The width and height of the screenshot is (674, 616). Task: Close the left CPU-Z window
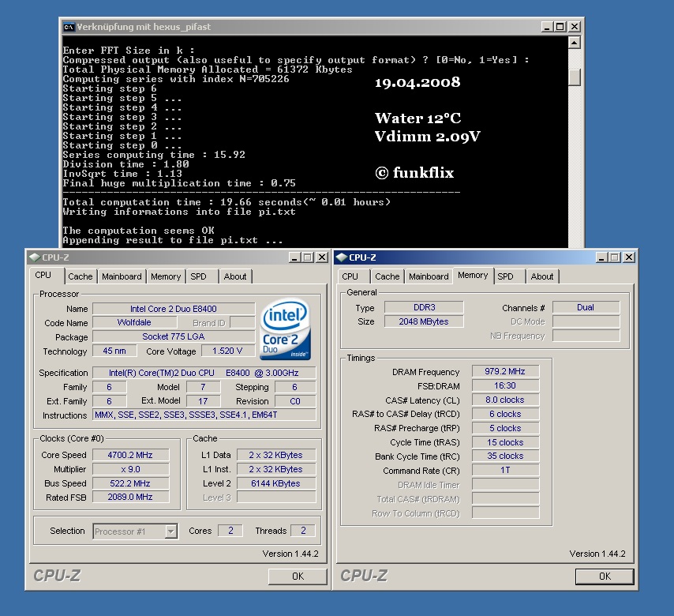pos(322,257)
